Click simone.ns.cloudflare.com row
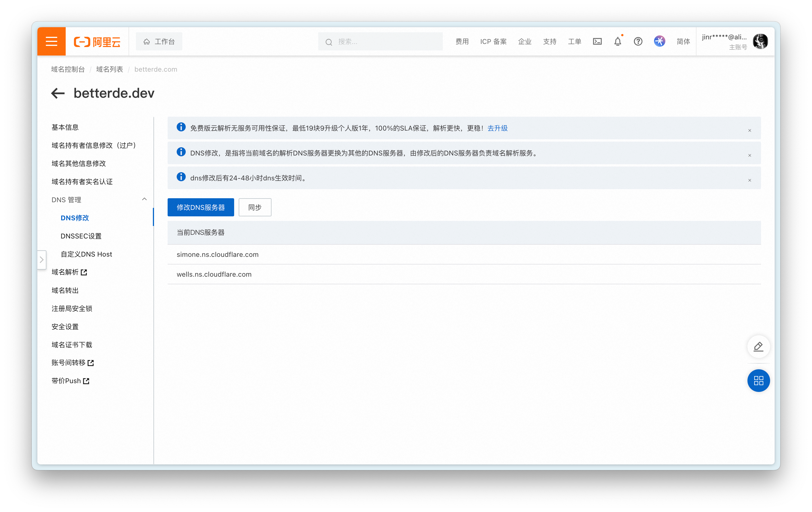Screen dimensions: 812x512 [x=464, y=255]
